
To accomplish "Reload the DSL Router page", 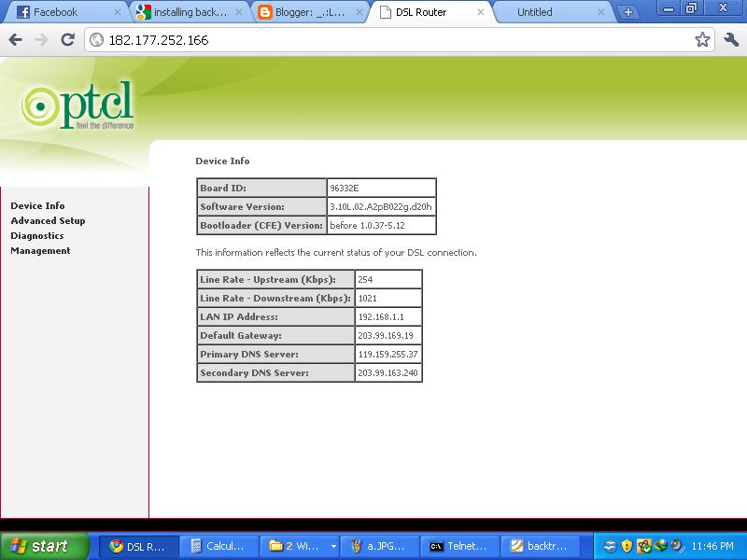I will pyautogui.click(x=66, y=41).
